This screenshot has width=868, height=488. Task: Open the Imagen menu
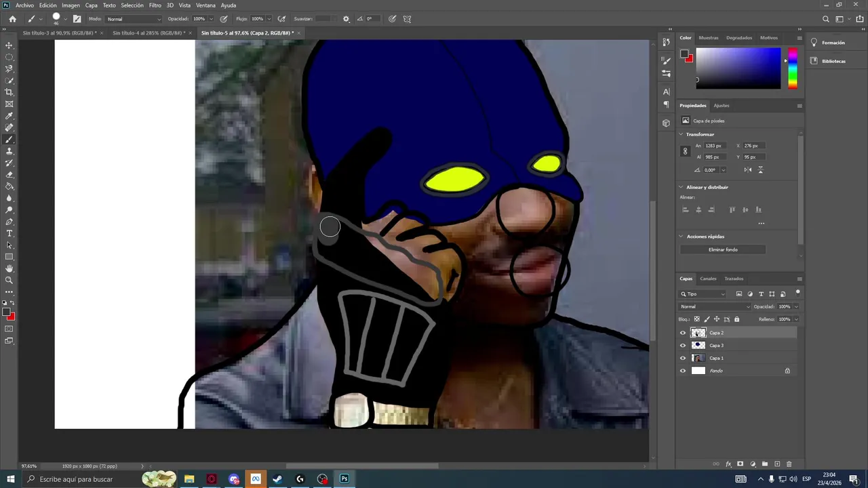tap(71, 5)
